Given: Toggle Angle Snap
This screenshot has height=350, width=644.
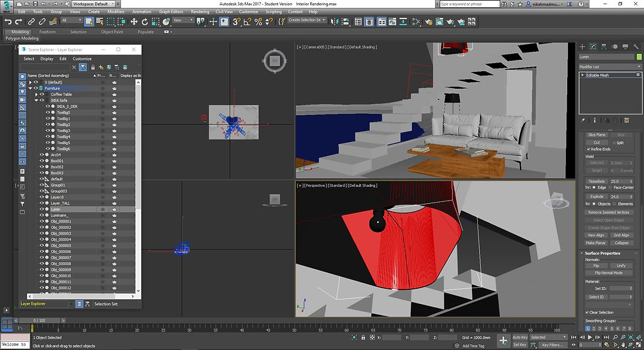Looking at the screenshot, I should pyautogui.click(x=247, y=22).
